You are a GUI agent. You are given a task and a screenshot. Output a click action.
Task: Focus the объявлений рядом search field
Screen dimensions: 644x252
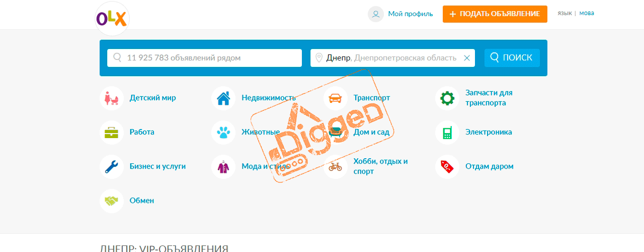204,57
